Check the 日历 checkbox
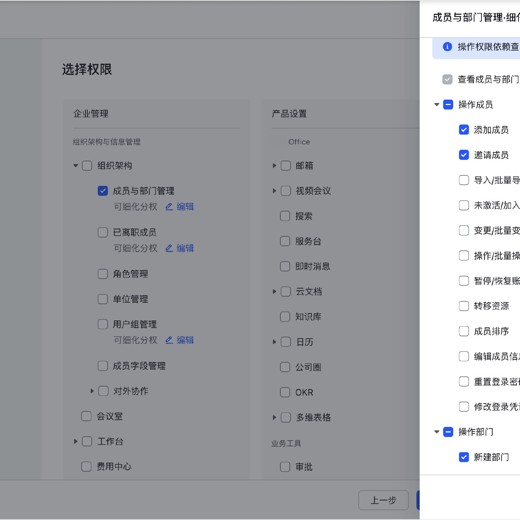Viewport: 520px width, 520px height. 286,342
